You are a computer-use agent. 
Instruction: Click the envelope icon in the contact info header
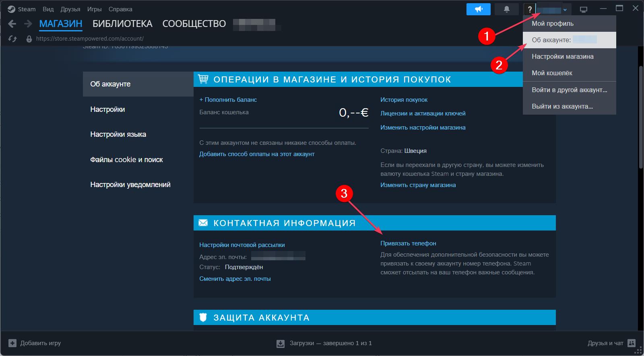click(203, 223)
